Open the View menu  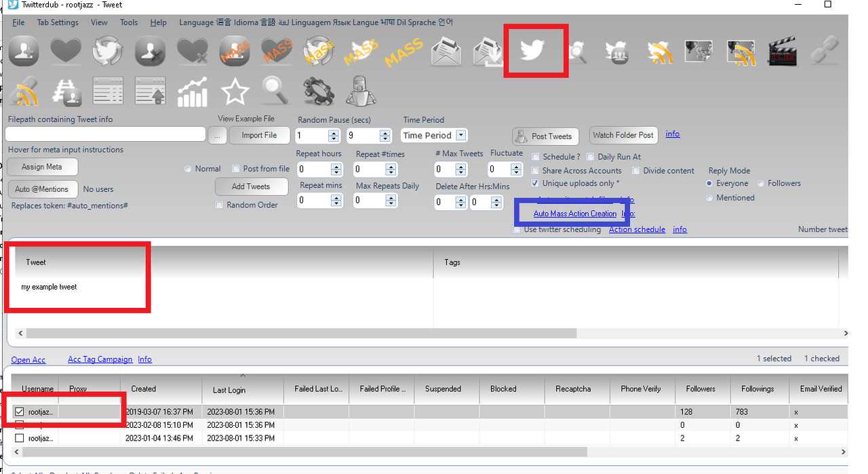point(99,22)
